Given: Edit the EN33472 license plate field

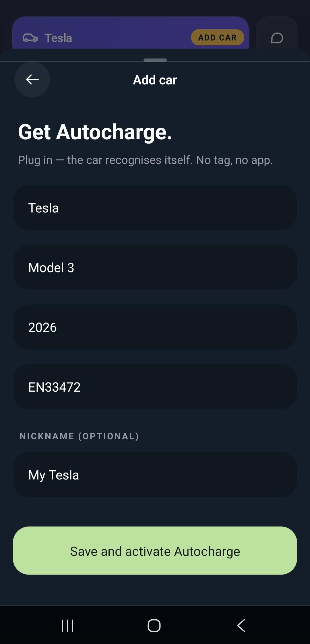Looking at the screenshot, I should (x=155, y=387).
